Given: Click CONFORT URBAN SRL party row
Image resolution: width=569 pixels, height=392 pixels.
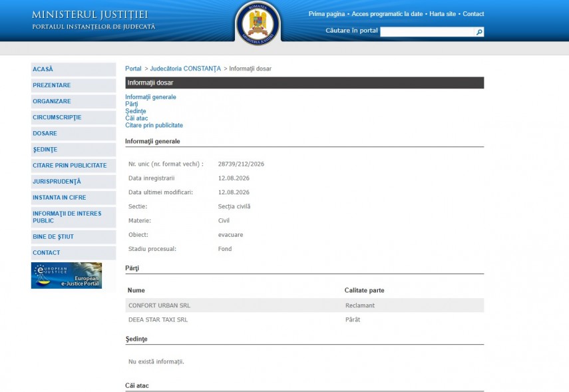Looking at the screenshot, I should (304, 305).
